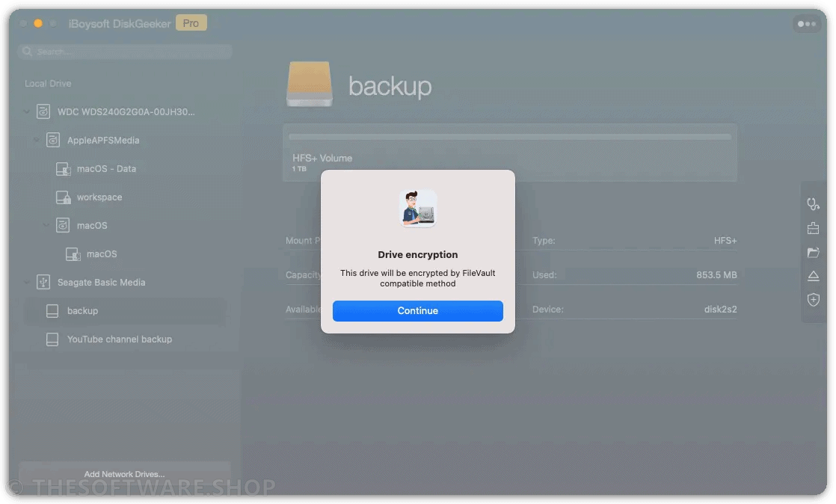Viewport: 836px width, 504px height.
Task: Click the HFS+ Volume usage bar
Action: tap(510, 137)
